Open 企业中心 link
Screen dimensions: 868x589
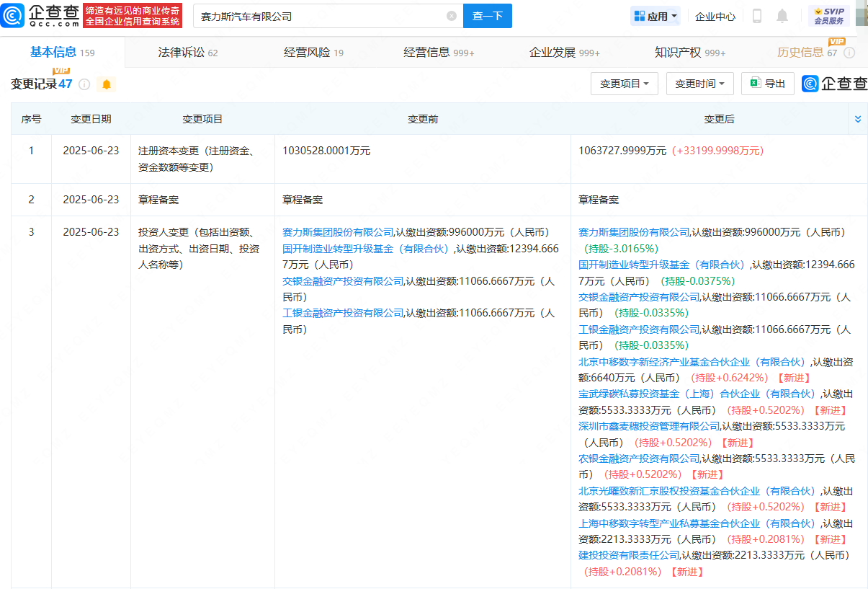pyautogui.click(x=715, y=16)
